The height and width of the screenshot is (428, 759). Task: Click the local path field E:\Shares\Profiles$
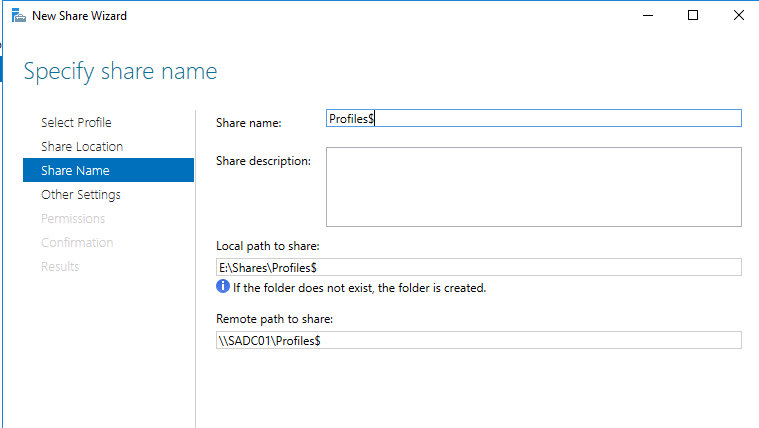pyautogui.click(x=478, y=267)
